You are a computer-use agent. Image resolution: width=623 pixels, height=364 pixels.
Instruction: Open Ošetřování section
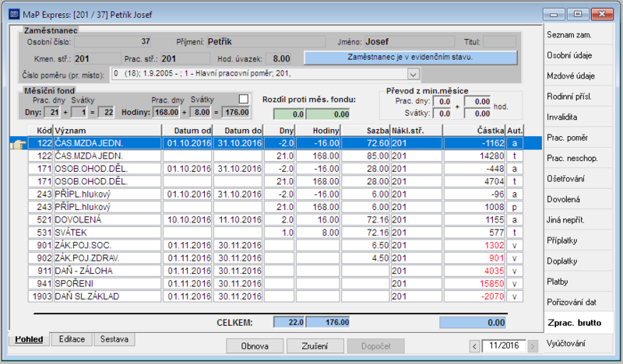point(579,179)
